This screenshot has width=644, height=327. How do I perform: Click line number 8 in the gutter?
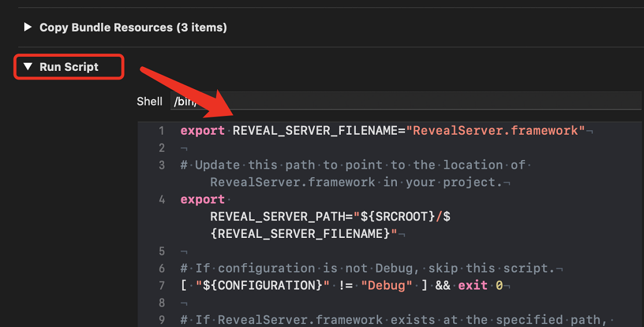pos(162,303)
